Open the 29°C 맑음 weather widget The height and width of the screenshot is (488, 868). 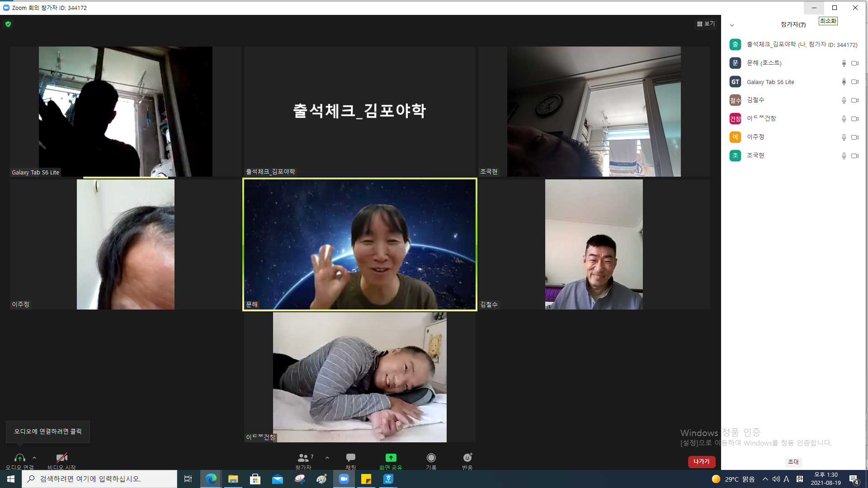pyautogui.click(x=733, y=479)
